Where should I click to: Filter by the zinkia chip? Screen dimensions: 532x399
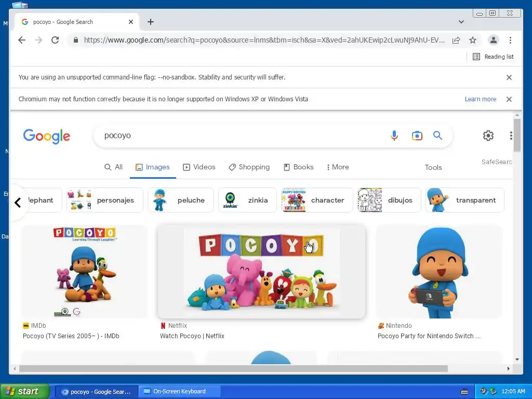click(x=247, y=200)
